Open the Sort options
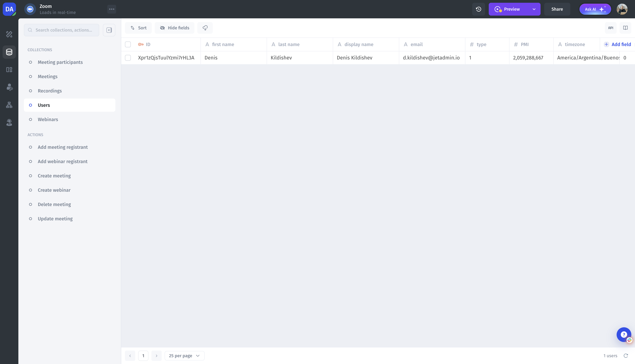This screenshot has width=635, height=364. coord(138,28)
